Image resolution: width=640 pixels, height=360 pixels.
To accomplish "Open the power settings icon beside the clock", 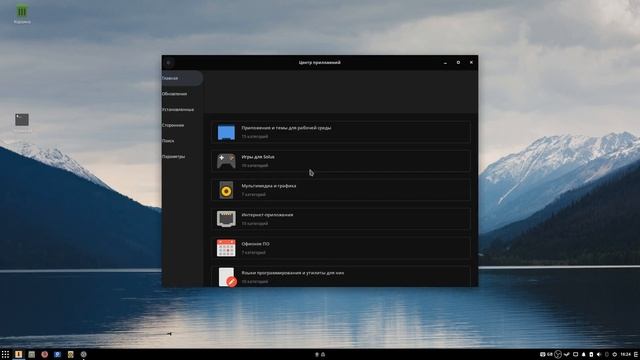I will point(614,354).
